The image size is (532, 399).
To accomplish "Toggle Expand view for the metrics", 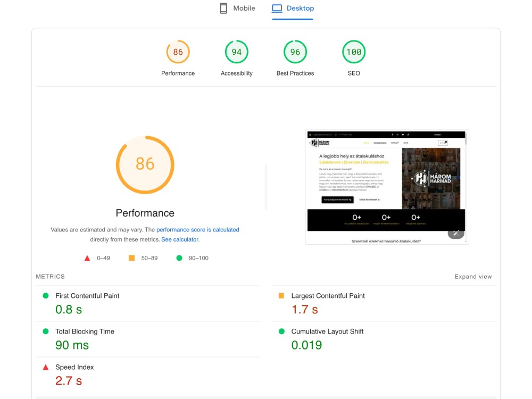I will 473,277.
